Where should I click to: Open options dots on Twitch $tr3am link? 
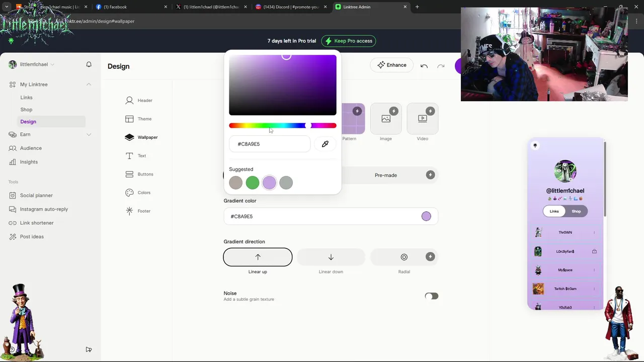tap(594, 289)
